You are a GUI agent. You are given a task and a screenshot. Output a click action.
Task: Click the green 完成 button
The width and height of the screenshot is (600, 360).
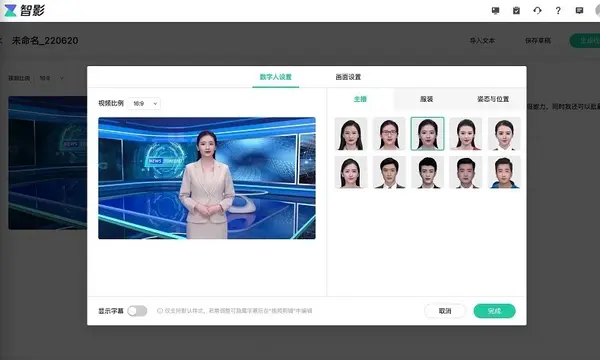coord(494,311)
